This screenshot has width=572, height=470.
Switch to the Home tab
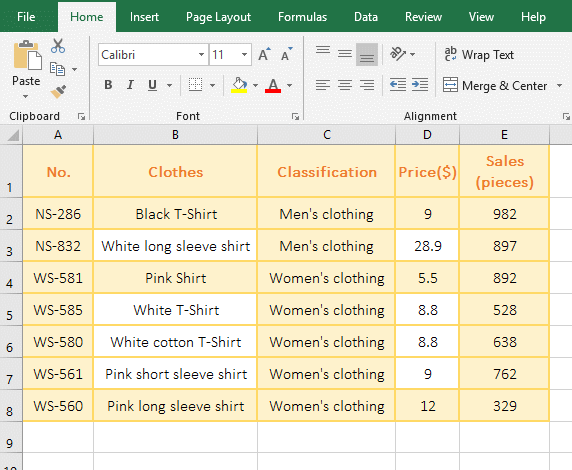click(87, 17)
